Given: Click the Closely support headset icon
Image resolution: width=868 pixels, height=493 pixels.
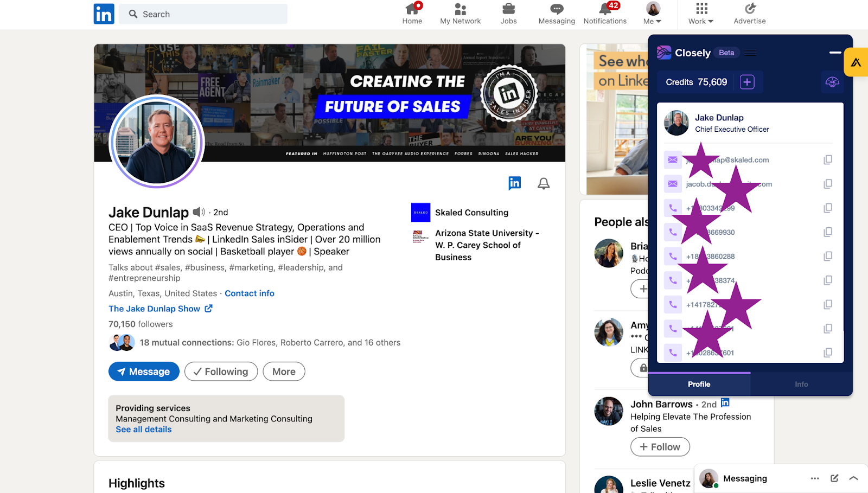Looking at the screenshot, I should 832,82.
